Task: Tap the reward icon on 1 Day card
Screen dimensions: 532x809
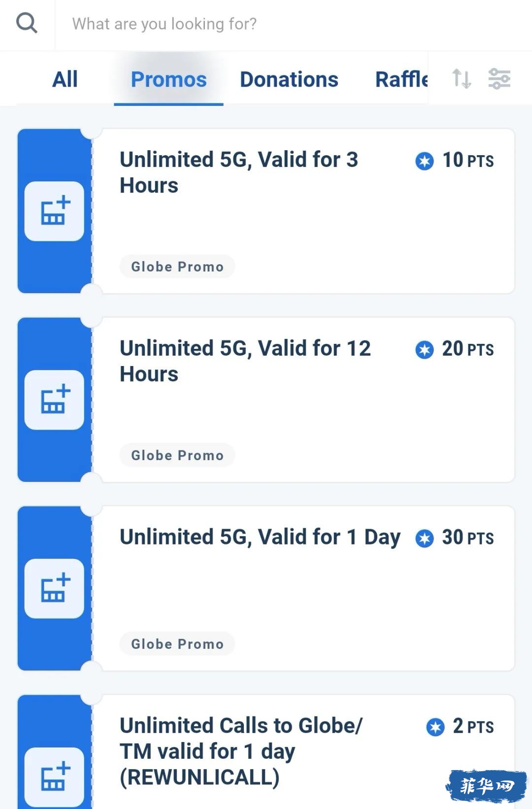Action: tap(54, 589)
